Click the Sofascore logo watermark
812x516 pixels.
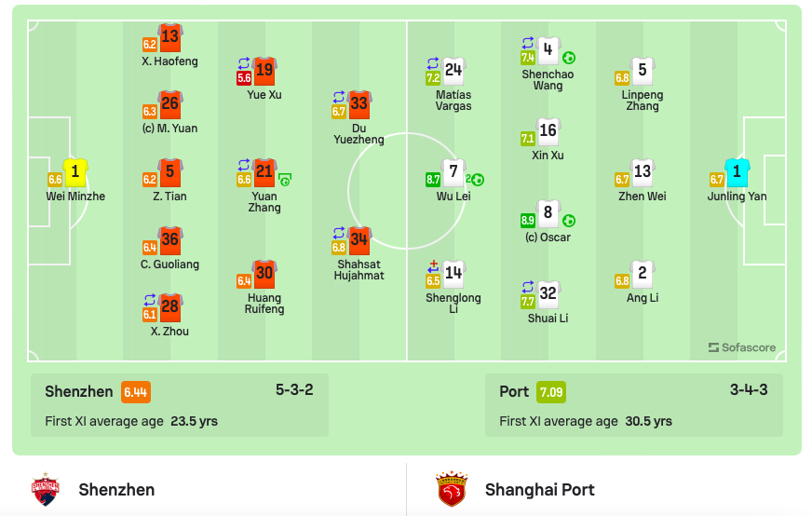coord(742,347)
